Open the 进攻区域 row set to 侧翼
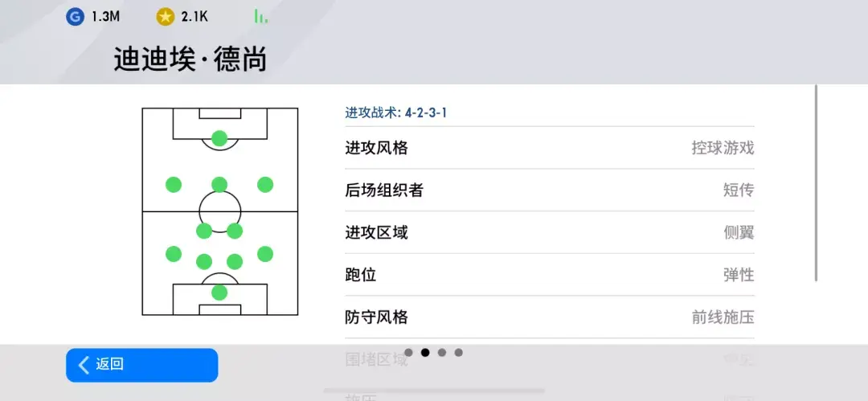Image resolution: width=868 pixels, height=401 pixels. tap(550, 233)
